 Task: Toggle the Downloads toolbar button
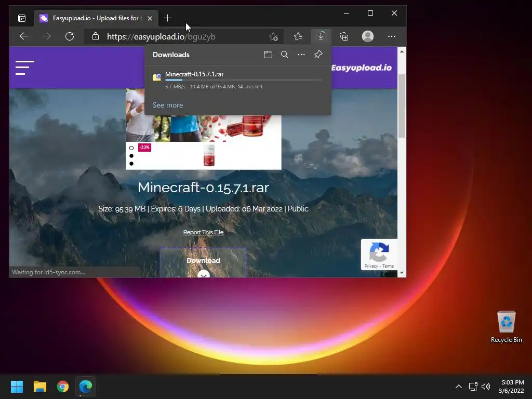(x=321, y=36)
